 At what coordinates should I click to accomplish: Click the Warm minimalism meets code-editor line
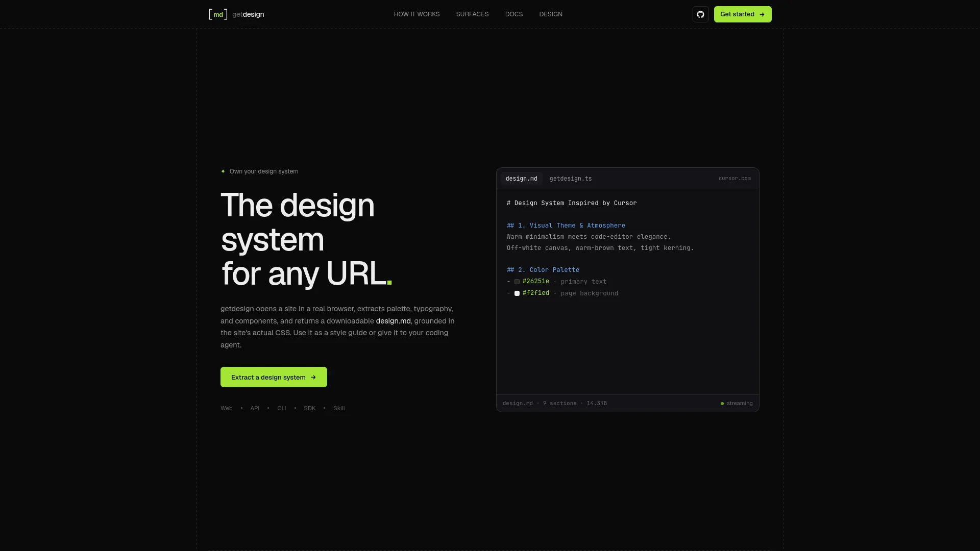pyautogui.click(x=589, y=237)
